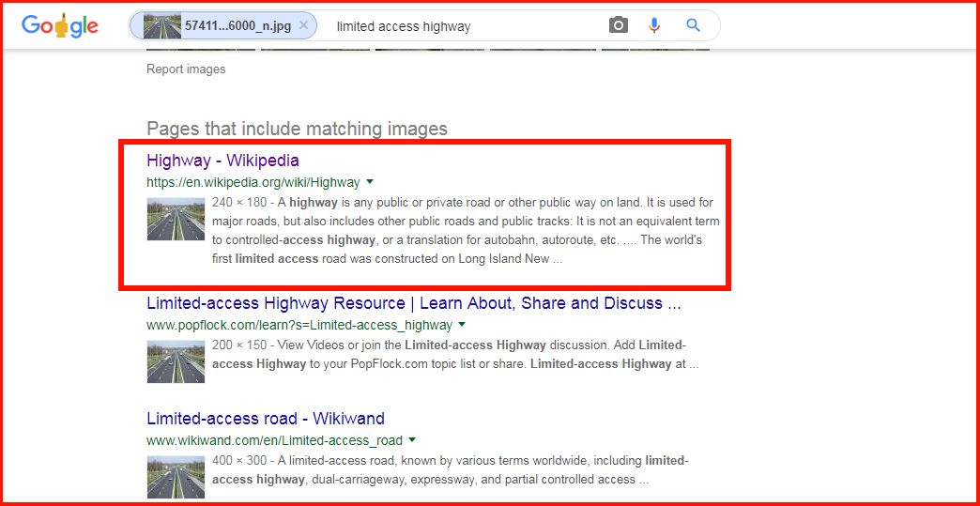Click the Wikiwand result highway thumbnail
Image resolution: width=980 pixels, height=506 pixels.
click(176, 477)
